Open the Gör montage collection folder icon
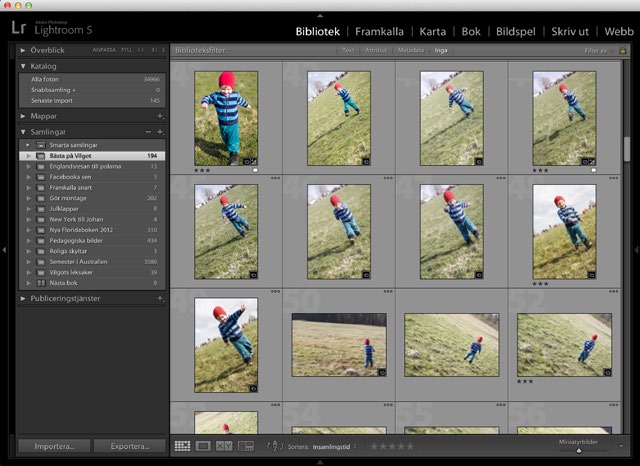 point(41,198)
